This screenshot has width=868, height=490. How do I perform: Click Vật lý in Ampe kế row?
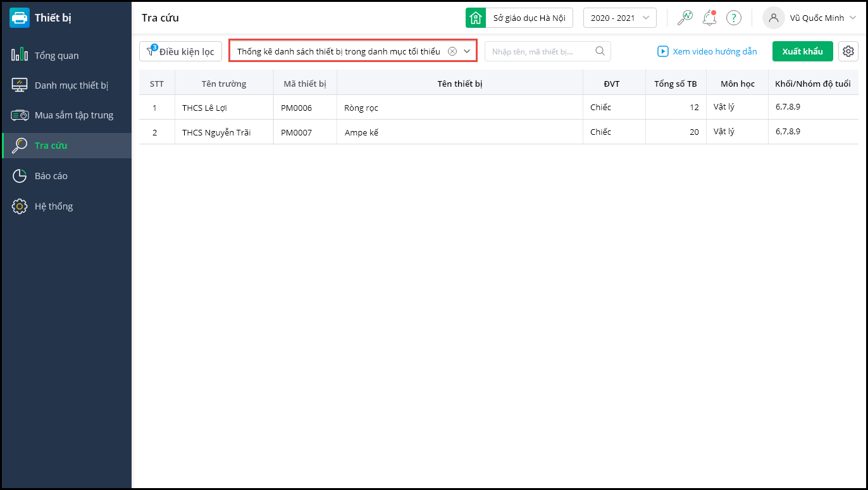point(724,132)
